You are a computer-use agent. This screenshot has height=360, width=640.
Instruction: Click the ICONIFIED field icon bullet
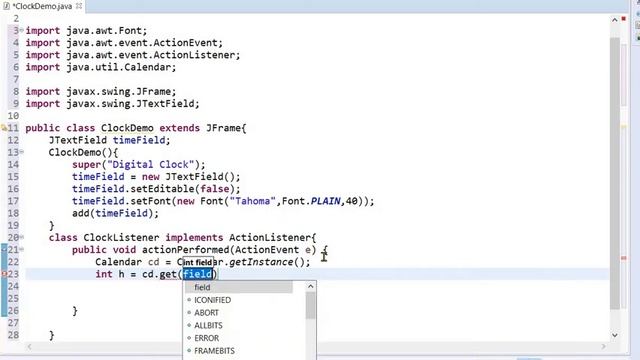tap(189, 300)
